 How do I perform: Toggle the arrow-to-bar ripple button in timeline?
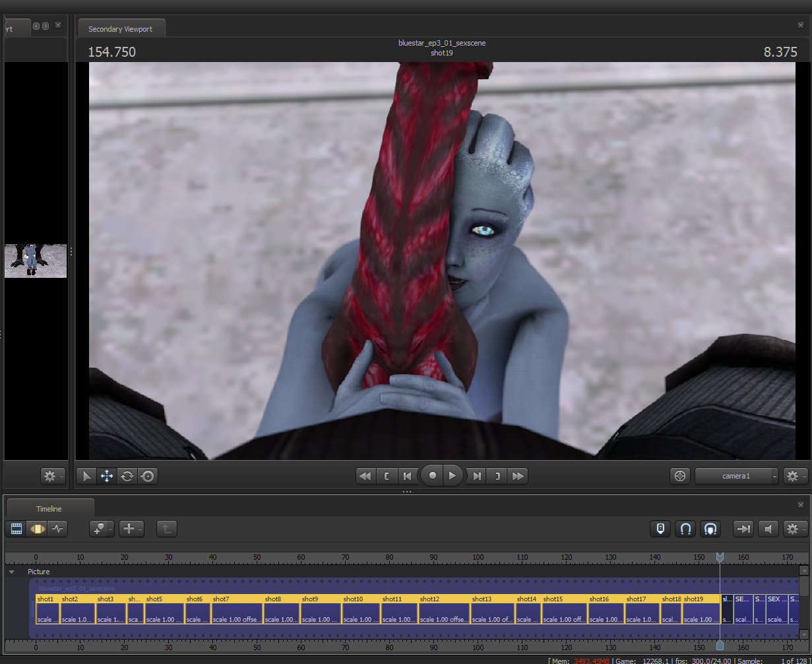743,529
